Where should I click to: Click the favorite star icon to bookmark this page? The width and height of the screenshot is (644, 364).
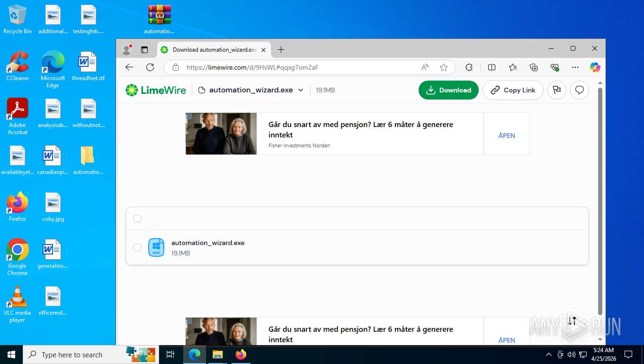[444, 67]
